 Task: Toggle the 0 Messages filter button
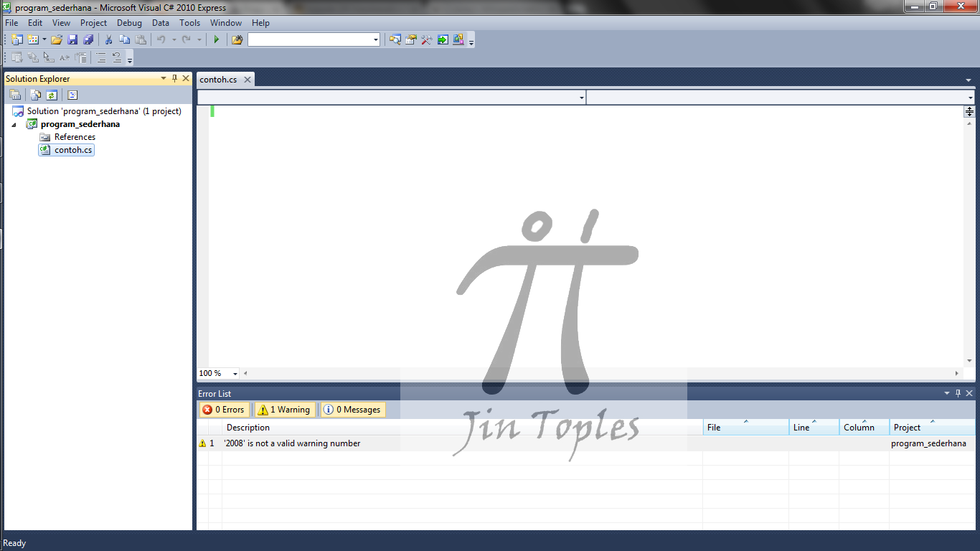coord(352,410)
